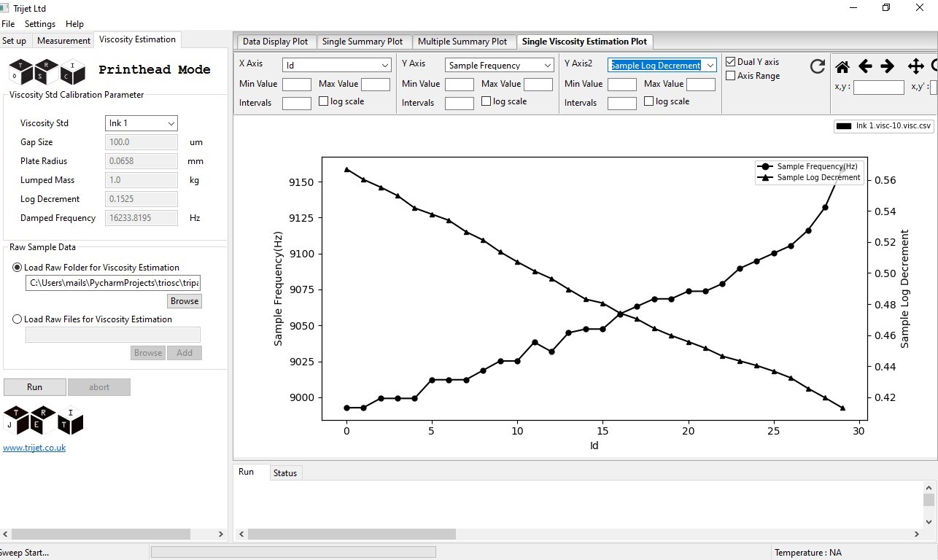
Task: Click the Trijet cube logo above the website link
Action: tap(44, 421)
